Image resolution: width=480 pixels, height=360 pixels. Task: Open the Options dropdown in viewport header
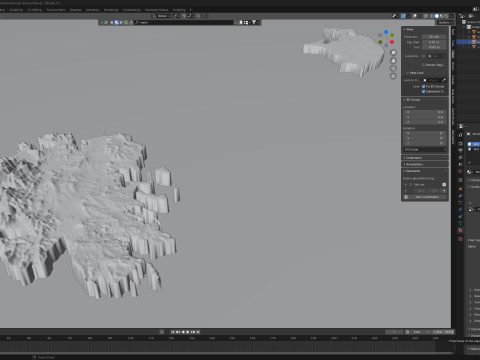pyautogui.click(x=445, y=22)
